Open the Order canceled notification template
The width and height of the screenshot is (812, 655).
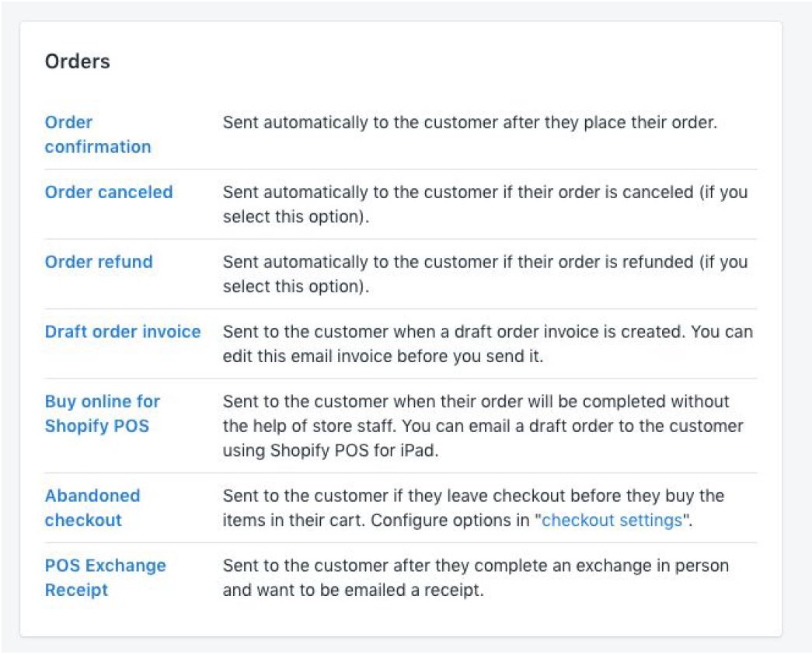[x=109, y=192]
